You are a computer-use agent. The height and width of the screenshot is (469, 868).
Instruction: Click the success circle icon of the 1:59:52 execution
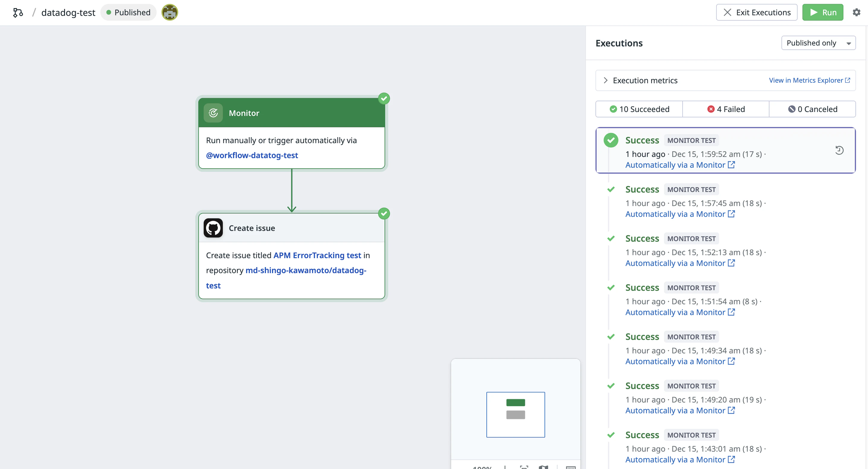610,140
